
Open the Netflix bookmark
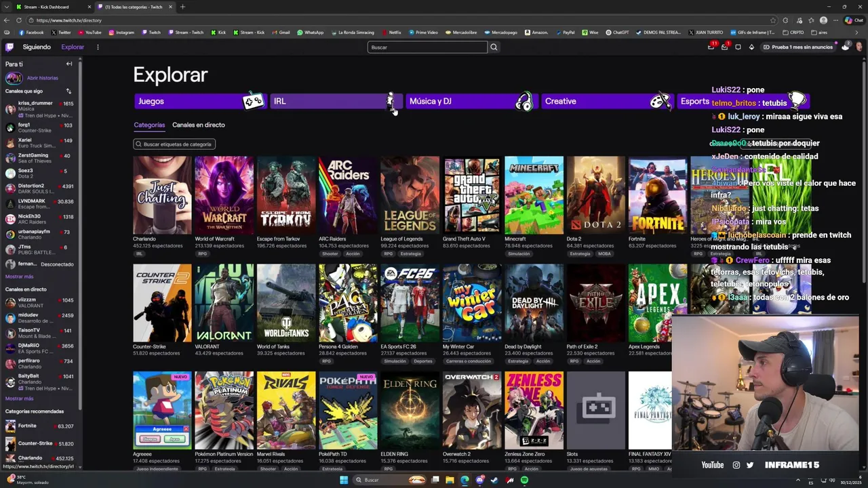pyautogui.click(x=391, y=32)
